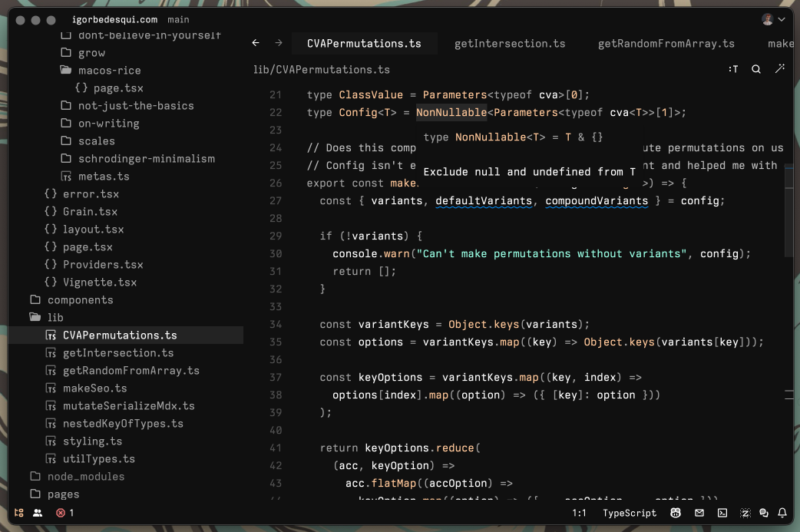Click compoundVariants on line 27
Screen dimensions: 800x532
(597, 201)
